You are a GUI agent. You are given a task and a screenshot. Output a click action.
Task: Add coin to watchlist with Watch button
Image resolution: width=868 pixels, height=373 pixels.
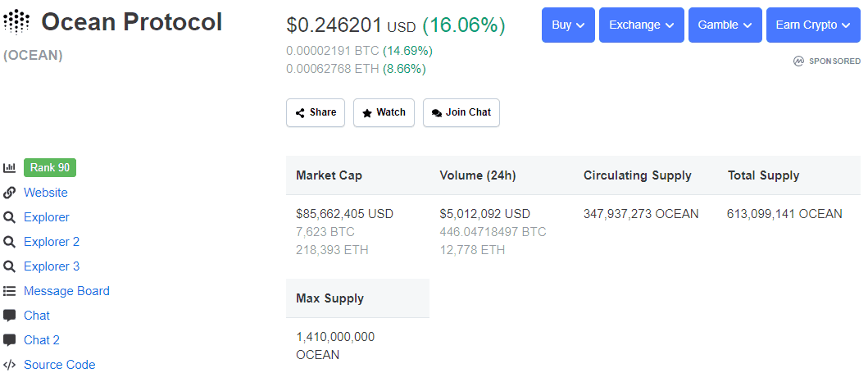(x=384, y=112)
